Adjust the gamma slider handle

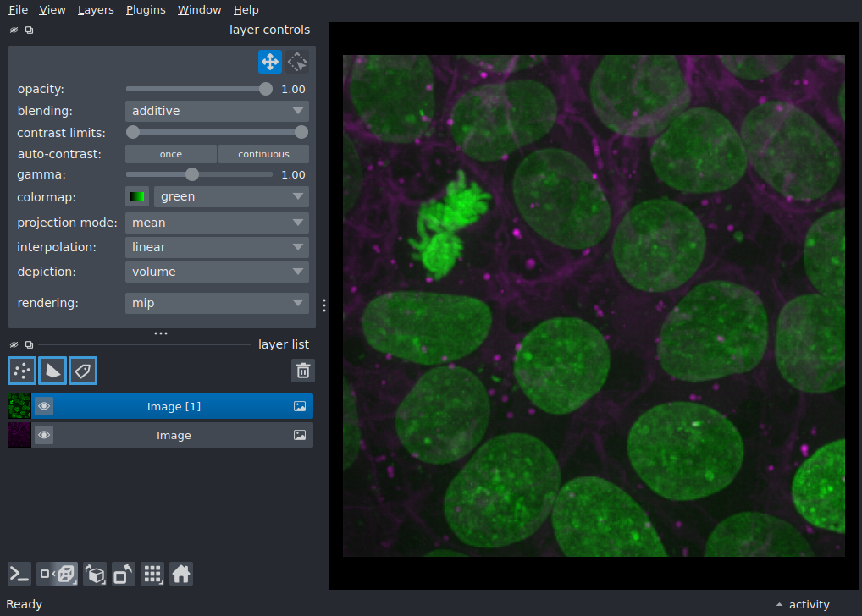[192, 175]
